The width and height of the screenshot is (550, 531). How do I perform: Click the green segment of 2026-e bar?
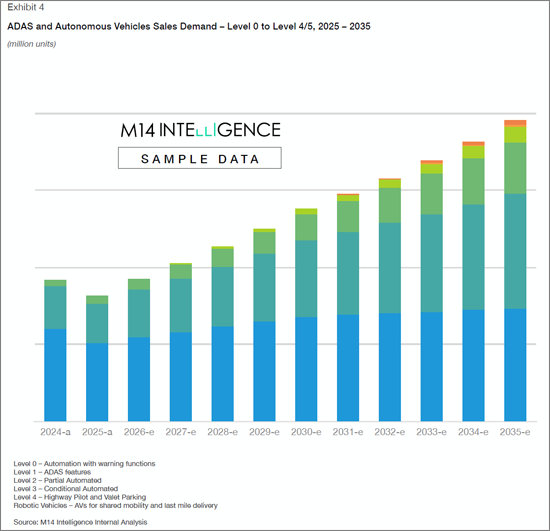(x=139, y=284)
